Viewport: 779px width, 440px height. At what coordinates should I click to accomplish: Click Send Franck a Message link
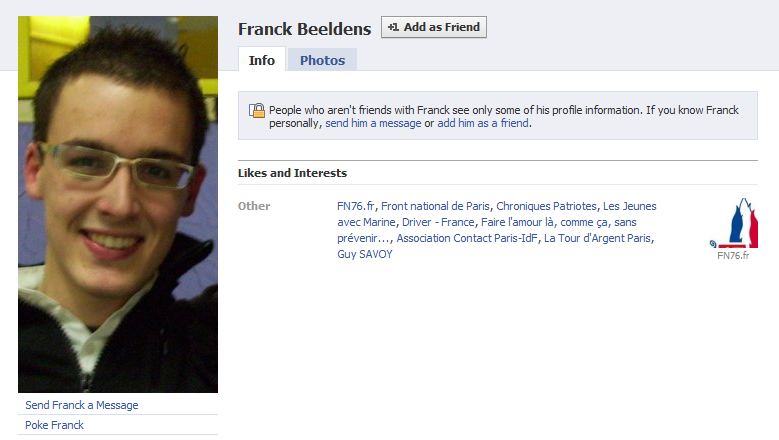point(82,405)
